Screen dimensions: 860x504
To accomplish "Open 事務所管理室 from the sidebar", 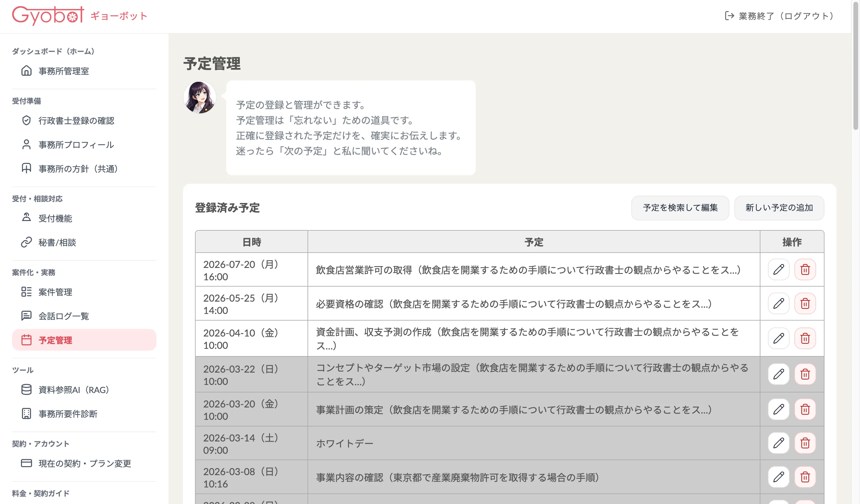I will 63,71.
